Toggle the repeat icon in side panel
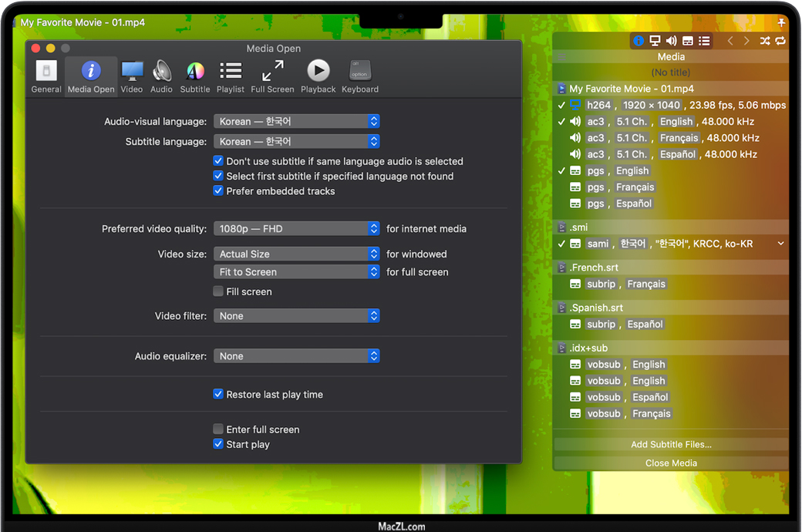This screenshot has width=802, height=532. [x=780, y=41]
